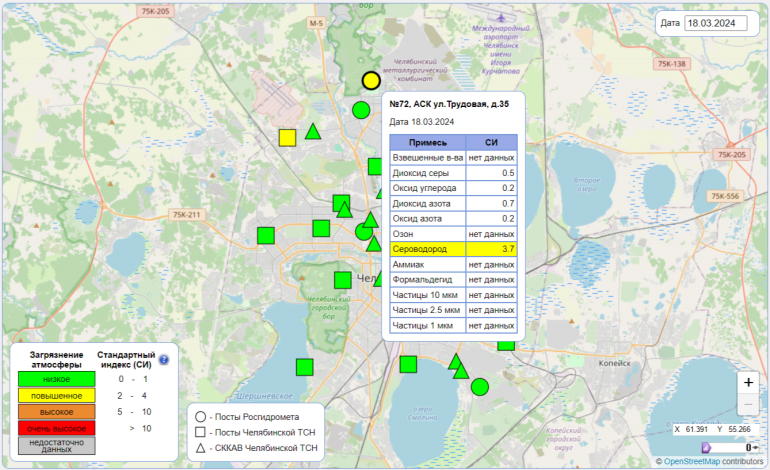Screen dimensions: 770x470
Task: Open the OpenStreetMap attribution link
Action: click(x=690, y=461)
